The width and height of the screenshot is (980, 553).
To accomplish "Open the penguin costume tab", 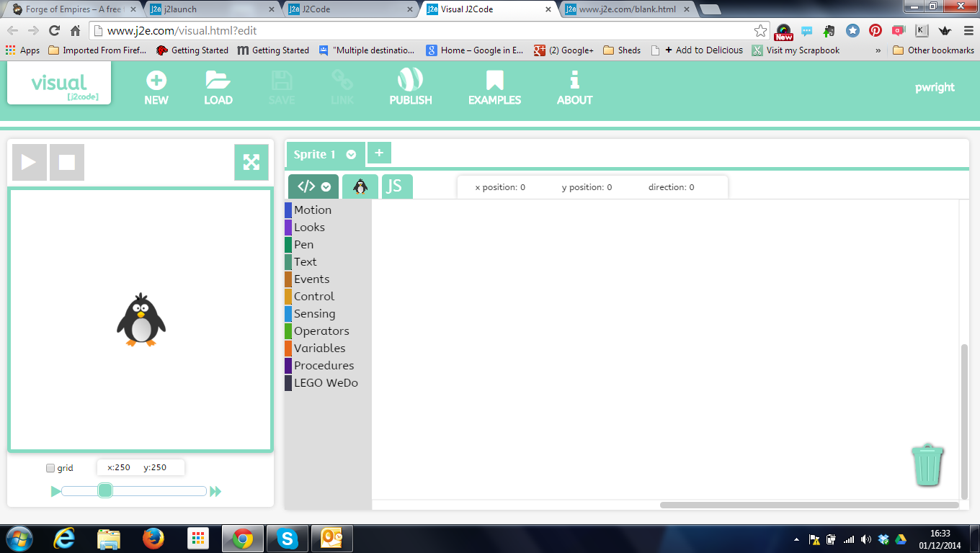I will point(360,186).
